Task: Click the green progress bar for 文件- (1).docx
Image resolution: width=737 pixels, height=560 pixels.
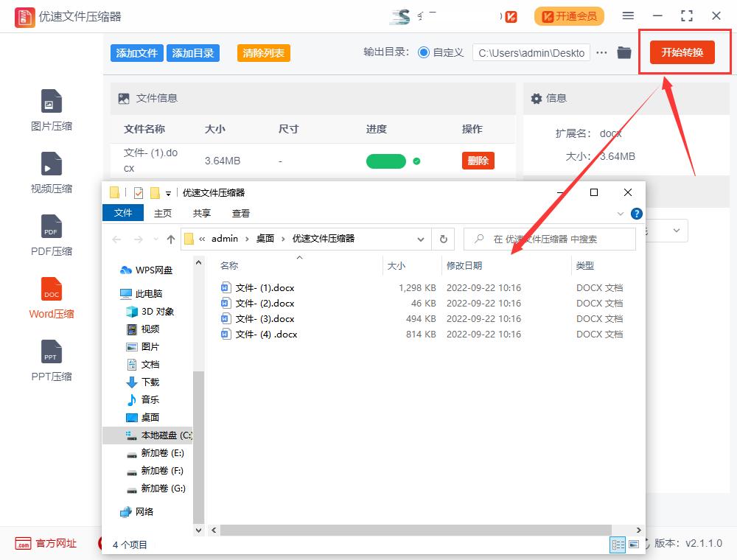Action: (x=385, y=160)
